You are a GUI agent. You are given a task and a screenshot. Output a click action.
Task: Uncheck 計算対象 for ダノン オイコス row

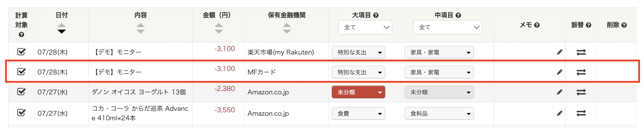pos(21,92)
